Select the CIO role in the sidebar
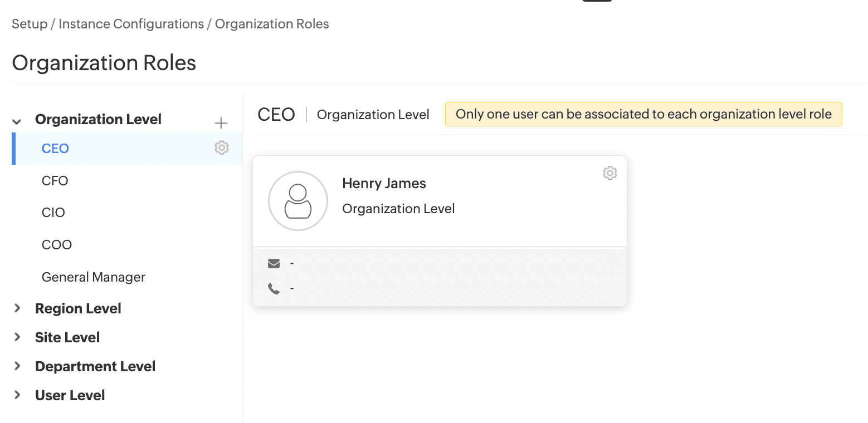868x423 pixels. click(53, 213)
